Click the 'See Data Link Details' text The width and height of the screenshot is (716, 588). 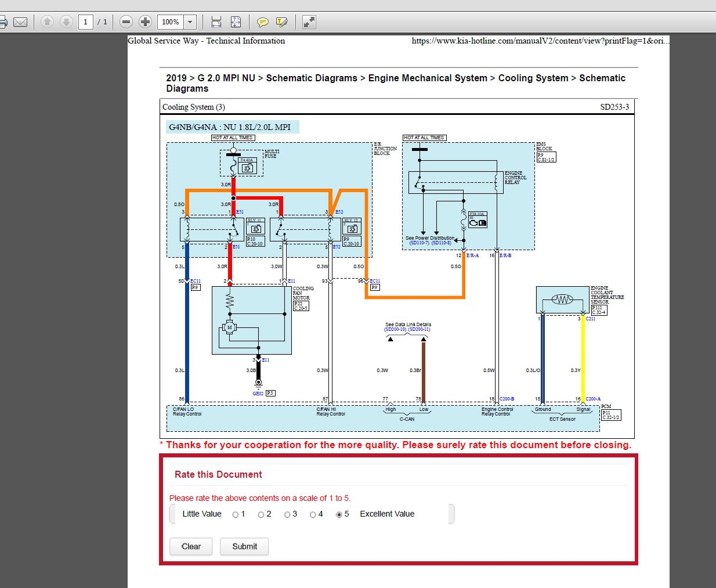pos(408,324)
